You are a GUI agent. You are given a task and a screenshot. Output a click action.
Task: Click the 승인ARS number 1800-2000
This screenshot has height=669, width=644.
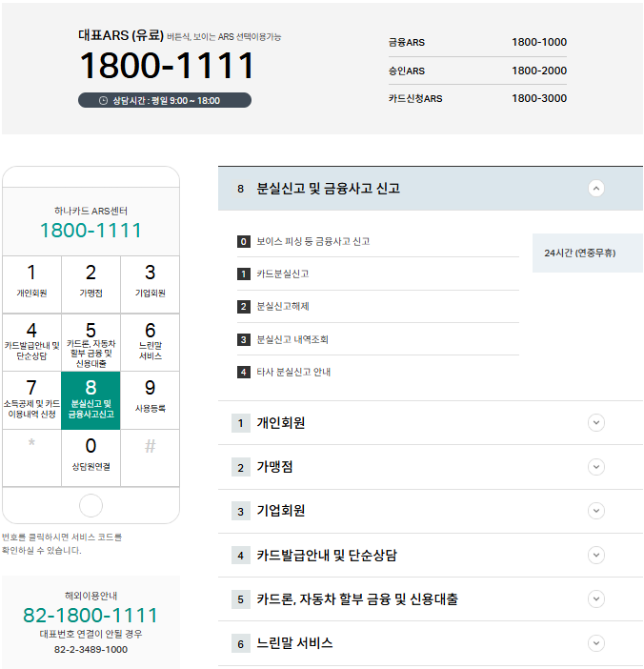click(x=539, y=71)
